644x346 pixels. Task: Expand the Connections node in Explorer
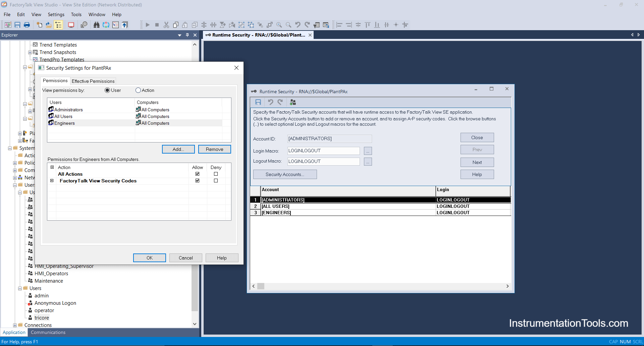(x=15, y=325)
